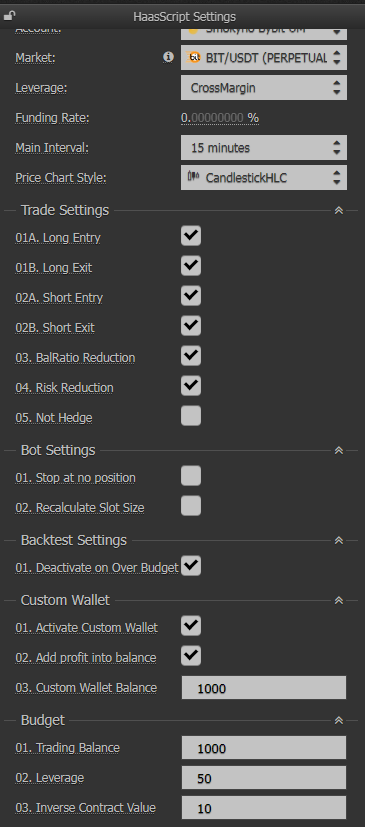Enable the 05. Not Hedge checkbox

coord(191,416)
